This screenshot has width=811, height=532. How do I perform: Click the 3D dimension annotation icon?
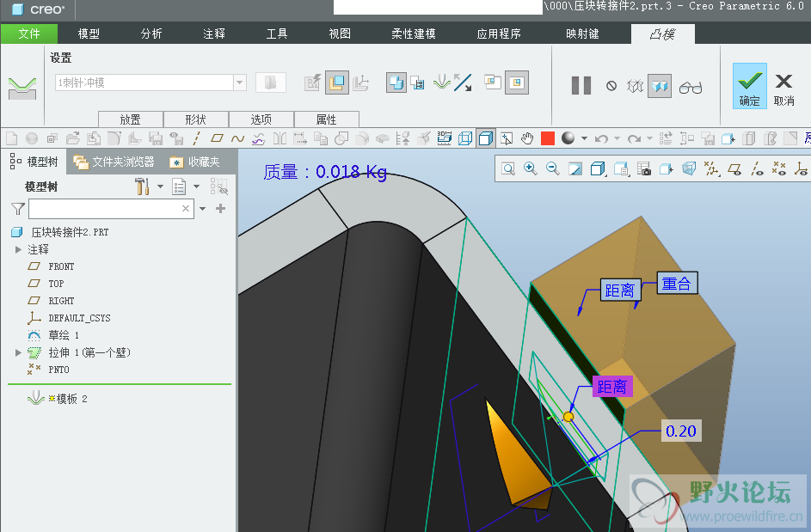coord(445,138)
